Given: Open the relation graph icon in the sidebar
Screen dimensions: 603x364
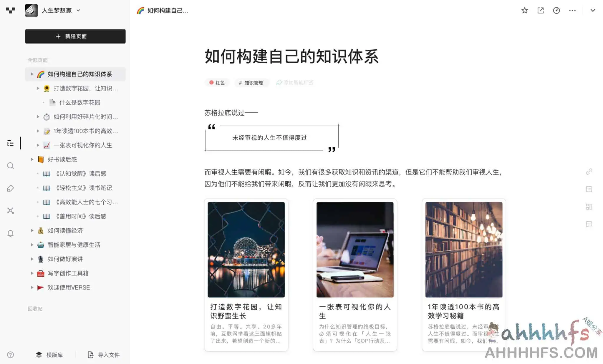Looking at the screenshot, I should (11, 210).
